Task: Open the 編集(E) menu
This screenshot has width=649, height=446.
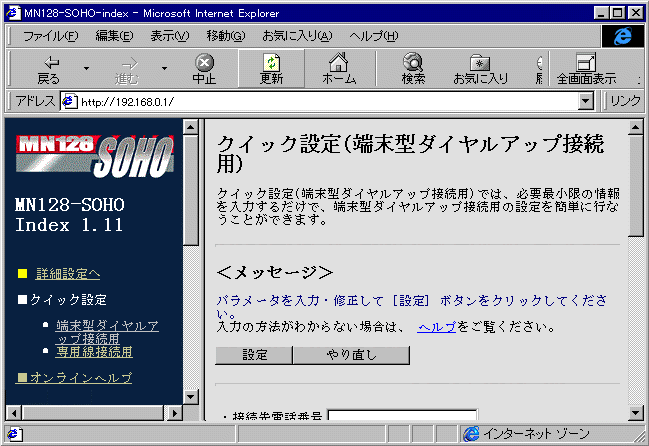Action: point(114,36)
